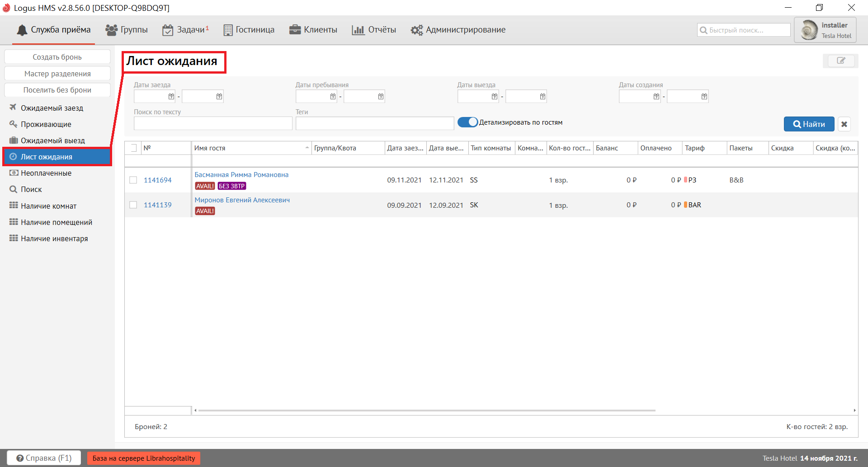Tick the select-all checkbox in table header
Viewport: 868px width, 467px height.
point(133,148)
